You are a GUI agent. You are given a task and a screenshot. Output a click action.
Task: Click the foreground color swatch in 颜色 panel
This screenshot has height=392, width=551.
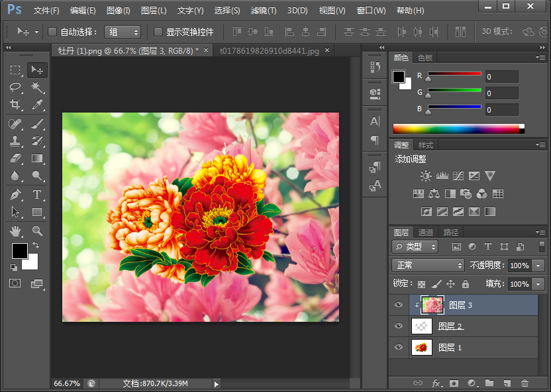click(399, 77)
